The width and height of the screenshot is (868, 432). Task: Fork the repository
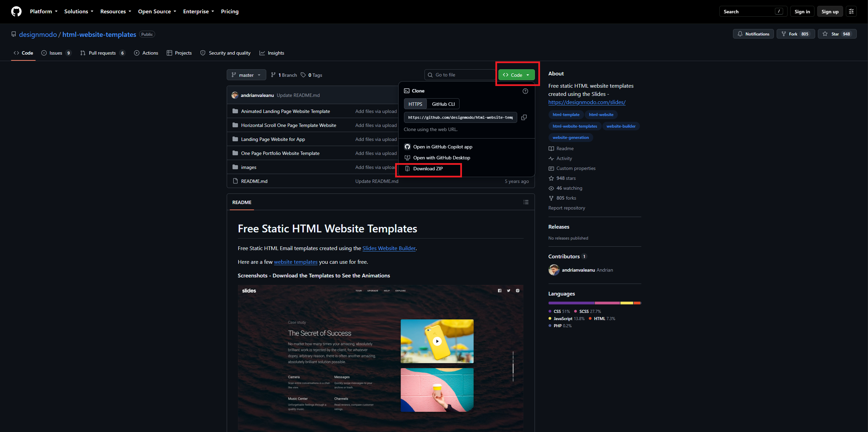(x=796, y=34)
